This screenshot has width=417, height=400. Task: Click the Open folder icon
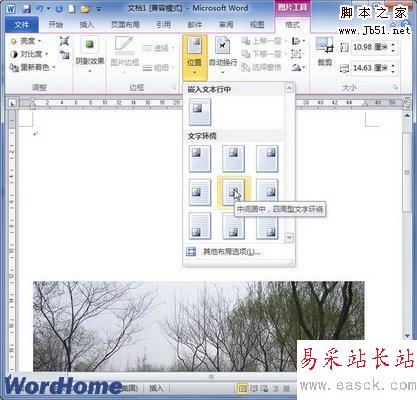tap(85, 9)
